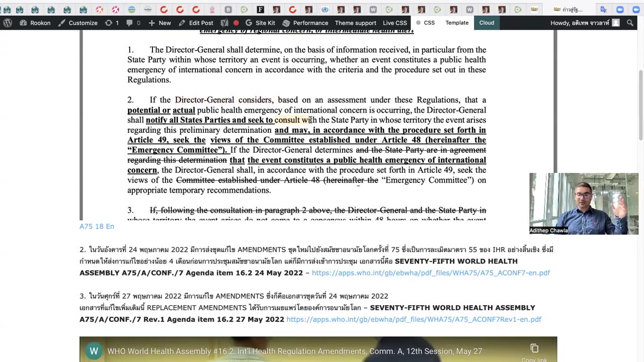Select the active ก้าวสู่รัฐ browser tab

tap(569, 10)
